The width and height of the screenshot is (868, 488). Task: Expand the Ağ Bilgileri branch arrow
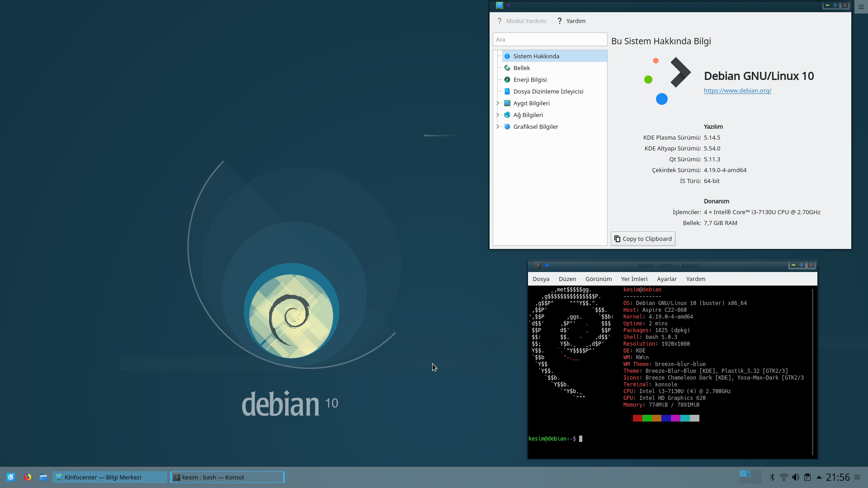[x=498, y=115]
